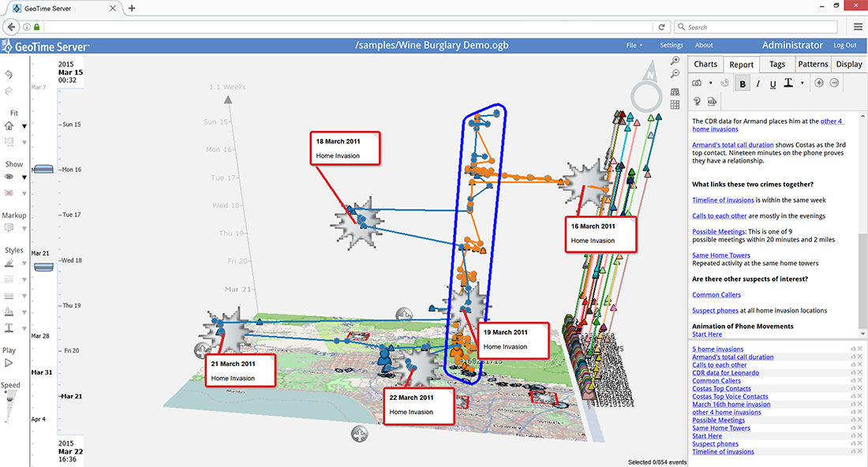Image resolution: width=868 pixels, height=467 pixels.
Task: Click the circled plus icon in report toolbar
Action: pos(819,83)
